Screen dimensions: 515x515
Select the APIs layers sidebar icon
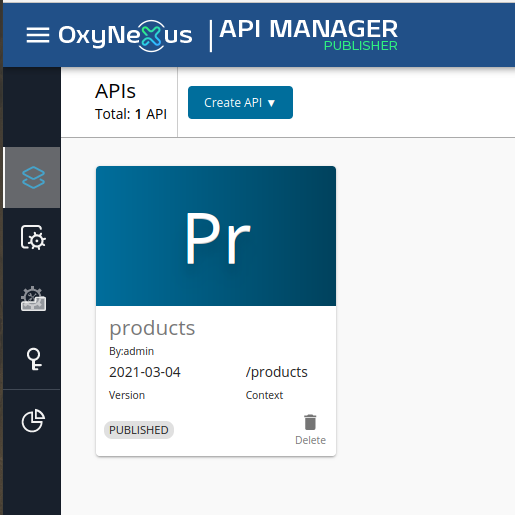click(33, 178)
